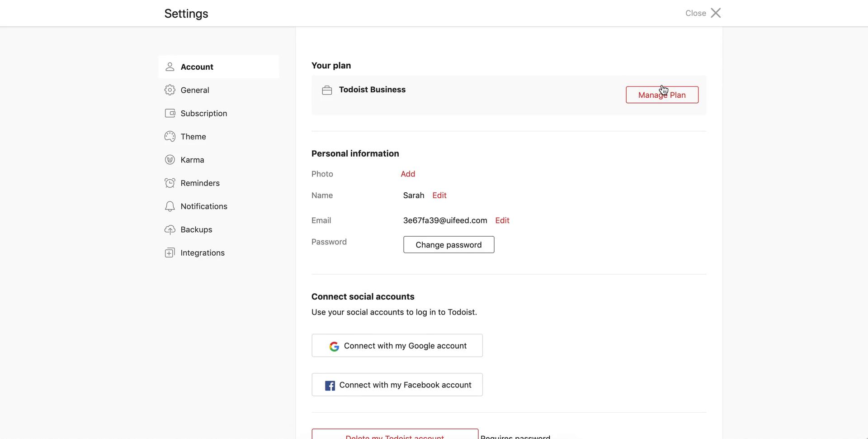868x439 pixels.
Task: Click the Account person icon
Action: tap(170, 67)
